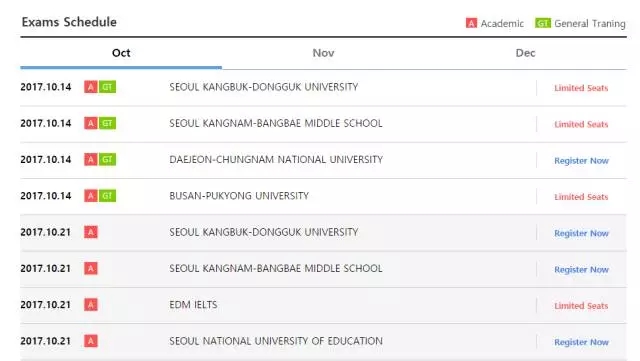This screenshot has height=361, width=640.
Task: Click Limited Seats for Seoul Kangbuk-Dongguk 10.14 exam
Action: pos(581,88)
